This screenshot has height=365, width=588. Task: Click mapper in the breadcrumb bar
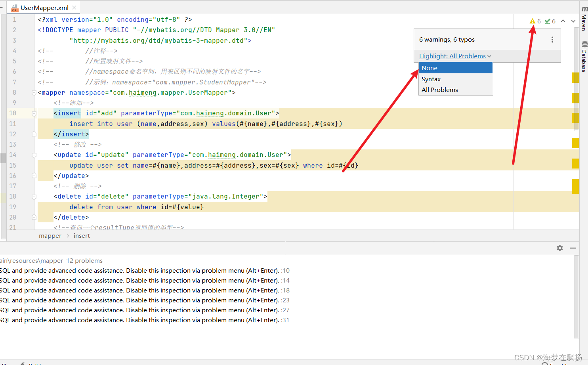pos(50,236)
